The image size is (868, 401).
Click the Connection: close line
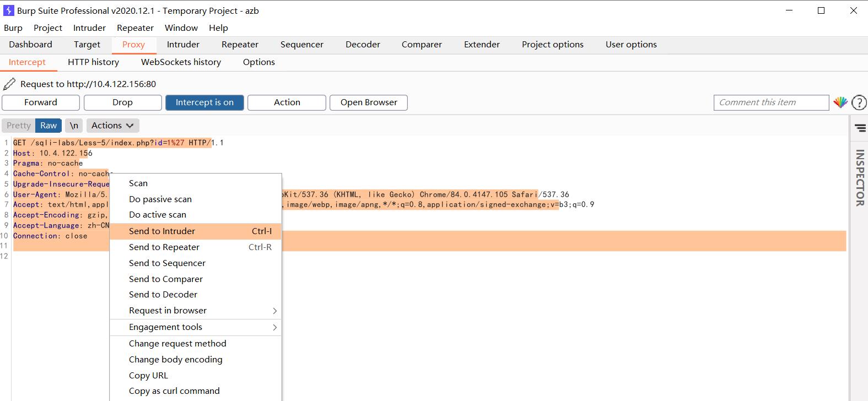pyautogui.click(x=50, y=236)
